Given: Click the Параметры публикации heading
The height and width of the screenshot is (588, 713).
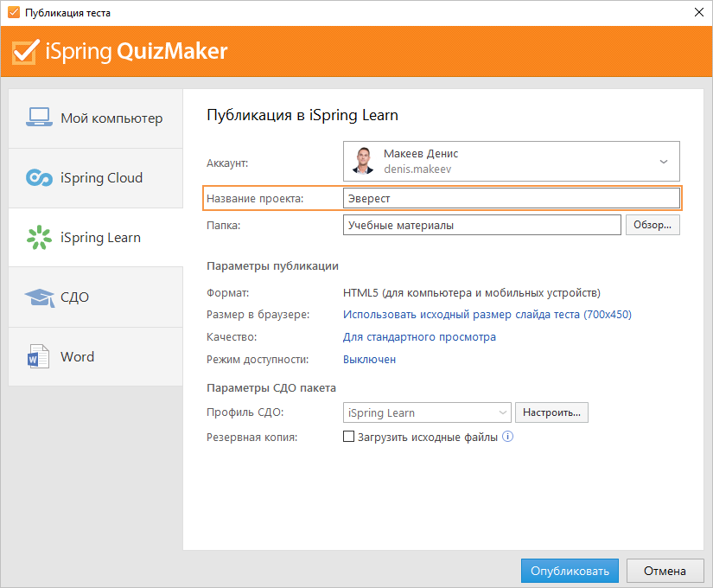Looking at the screenshot, I should [x=272, y=266].
